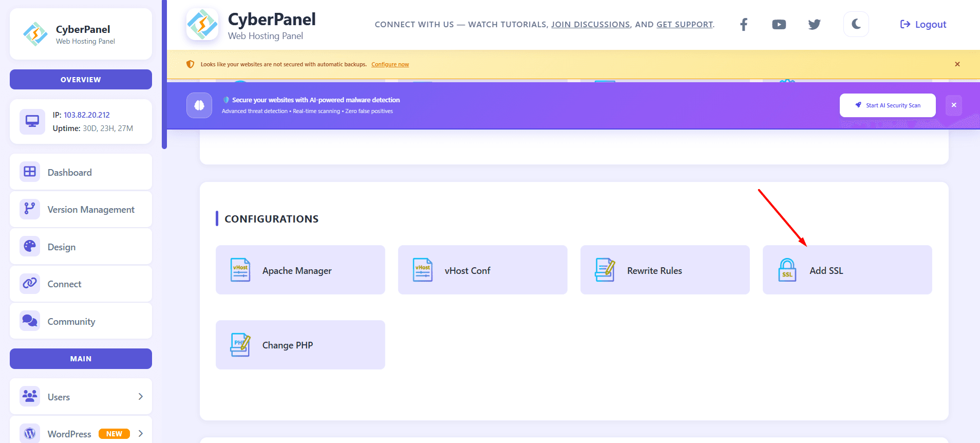Screen dimensions: 980x443
Task: Start AI Security Scan button
Action: tap(887, 105)
